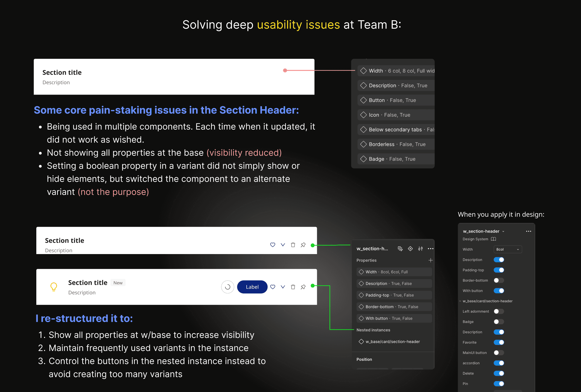Click the heart favorite icon in the lightbulb section header
The image size is (581, 392).
coord(273,287)
